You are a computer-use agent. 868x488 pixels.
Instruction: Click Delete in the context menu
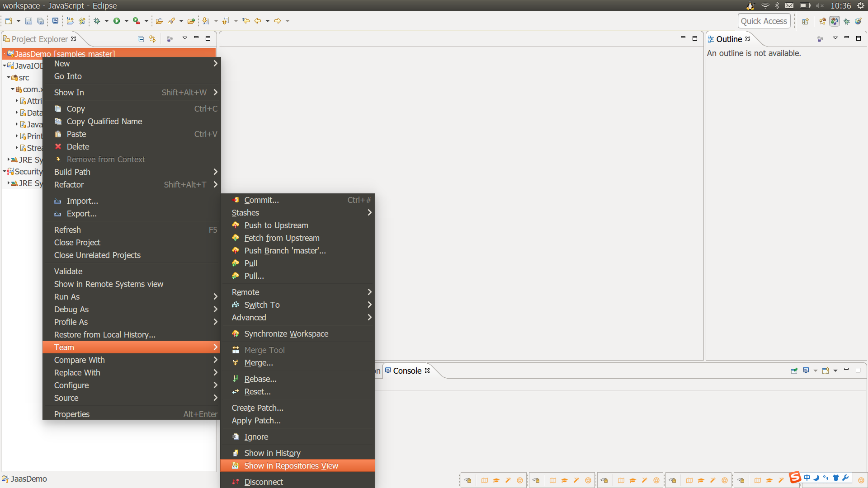coord(132,147)
